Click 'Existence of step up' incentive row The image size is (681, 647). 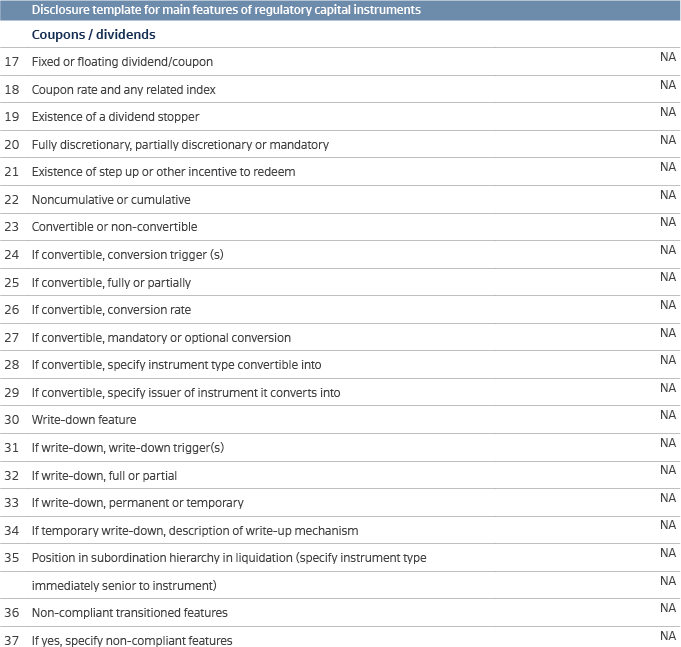pyautogui.click(x=163, y=172)
